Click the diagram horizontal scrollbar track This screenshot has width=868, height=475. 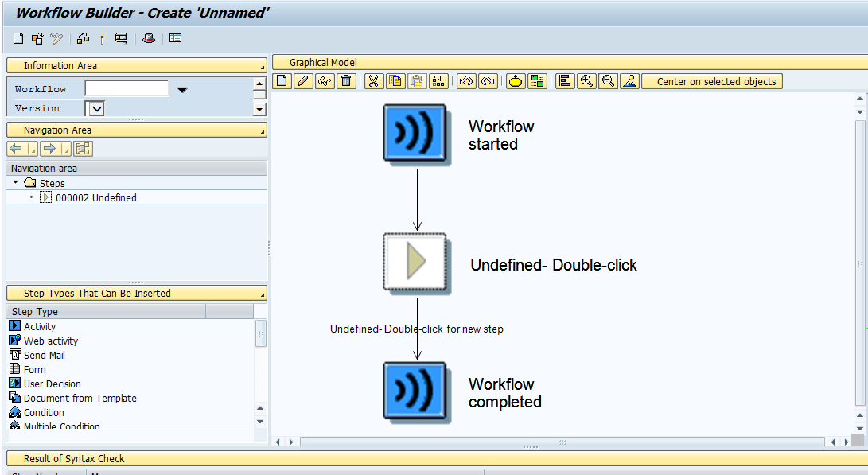(562, 442)
